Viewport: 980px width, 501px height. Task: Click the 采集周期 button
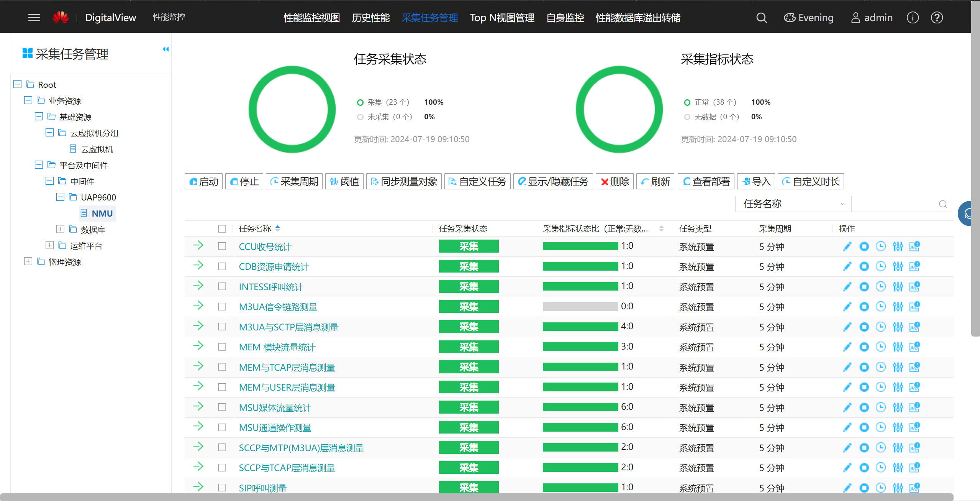point(294,181)
